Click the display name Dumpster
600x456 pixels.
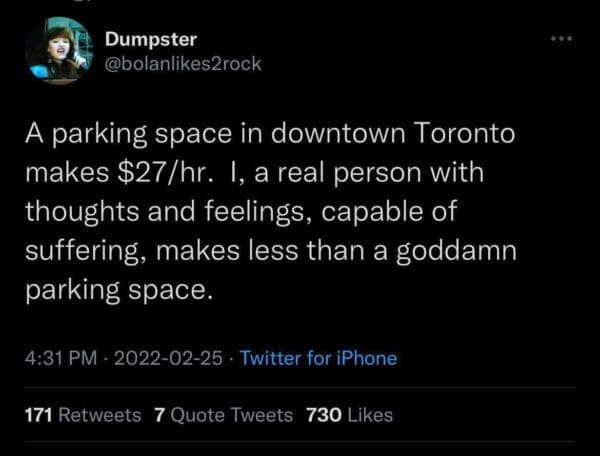[x=151, y=39]
